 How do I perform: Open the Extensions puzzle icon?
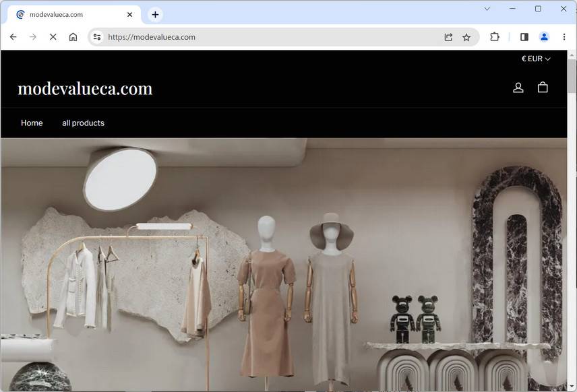pyautogui.click(x=495, y=37)
